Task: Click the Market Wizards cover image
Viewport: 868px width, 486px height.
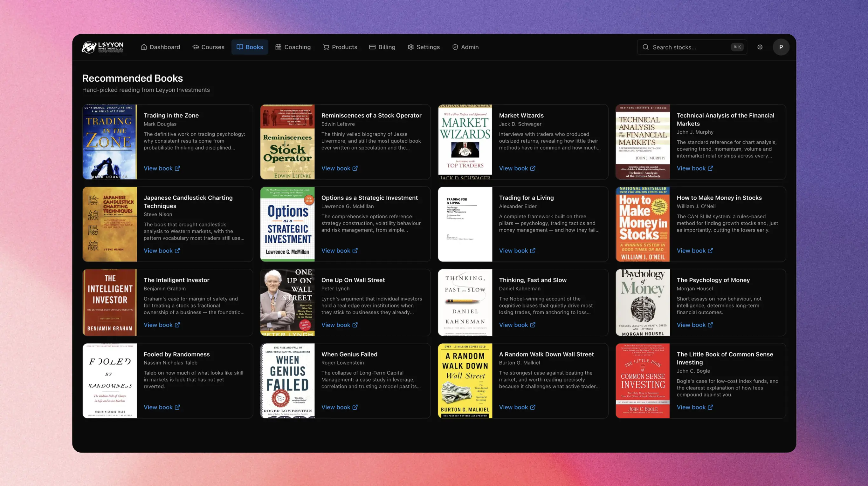Action: point(465,142)
